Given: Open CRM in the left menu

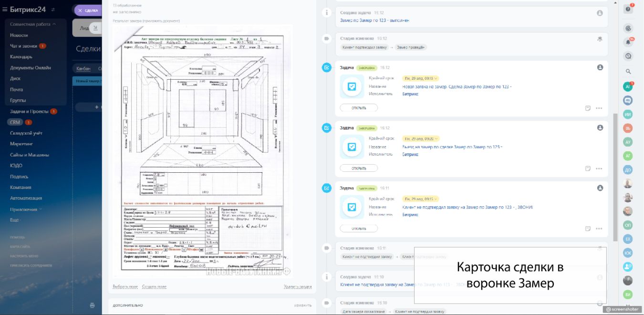Looking at the screenshot, I should pos(15,122).
